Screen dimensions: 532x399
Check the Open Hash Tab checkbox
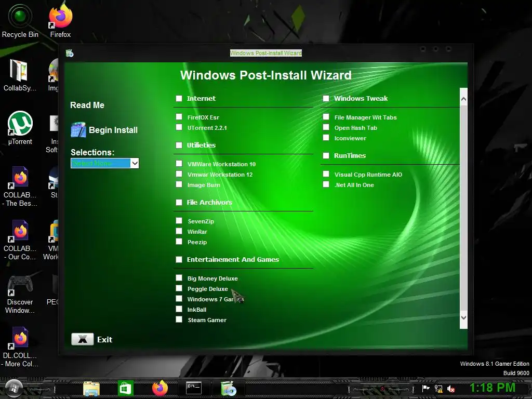point(326,127)
